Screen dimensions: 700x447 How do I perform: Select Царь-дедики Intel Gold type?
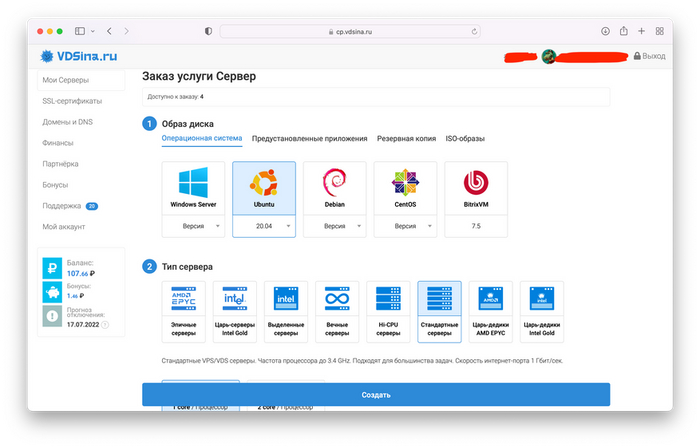[542, 312]
